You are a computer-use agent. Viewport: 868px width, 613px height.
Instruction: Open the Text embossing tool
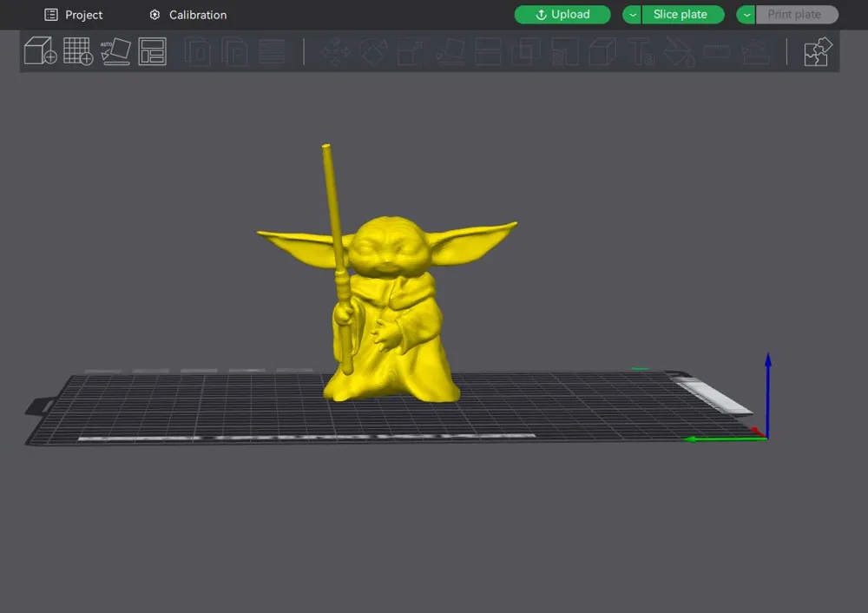[x=640, y=51]
